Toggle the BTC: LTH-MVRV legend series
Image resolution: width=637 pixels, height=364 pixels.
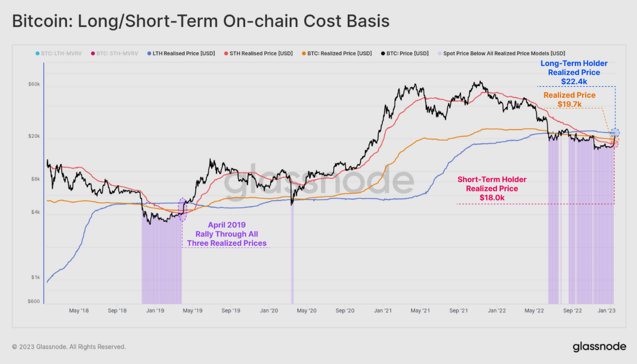61,53
